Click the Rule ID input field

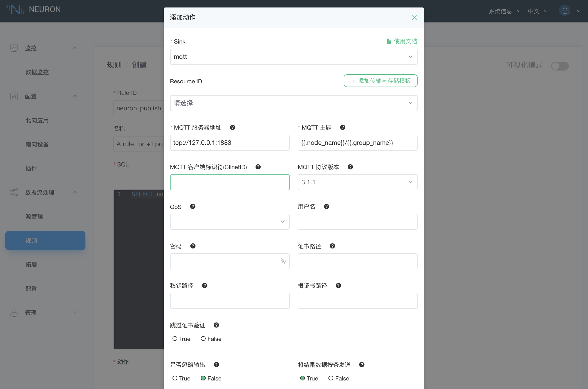(x=139, y=108)
